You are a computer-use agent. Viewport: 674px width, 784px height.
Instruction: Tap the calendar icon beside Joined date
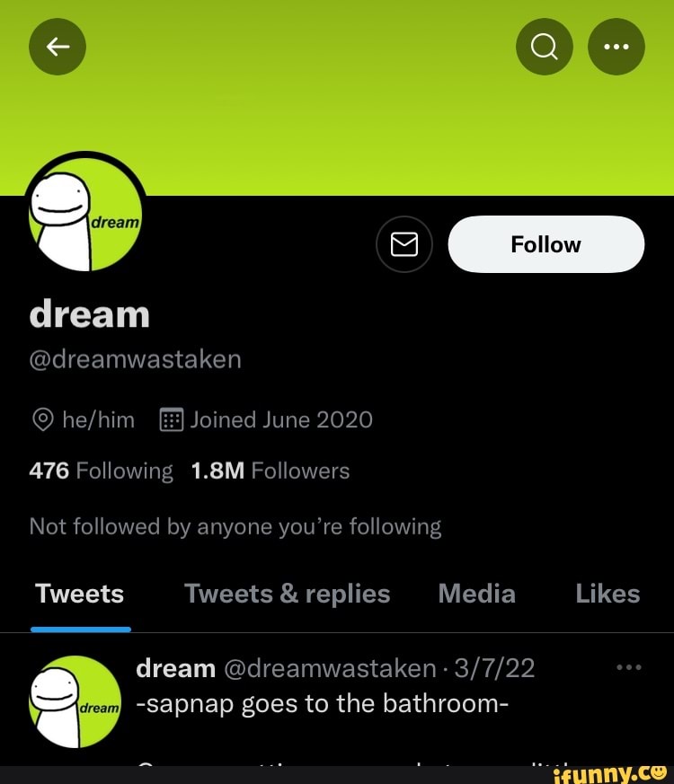tap(172, 419)
